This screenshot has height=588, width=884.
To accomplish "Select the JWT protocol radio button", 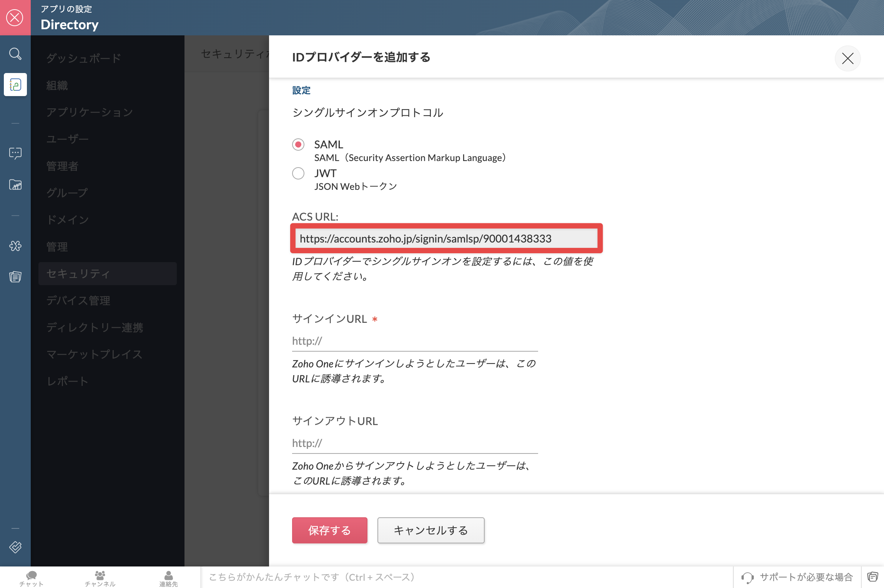I will [298, 173].
